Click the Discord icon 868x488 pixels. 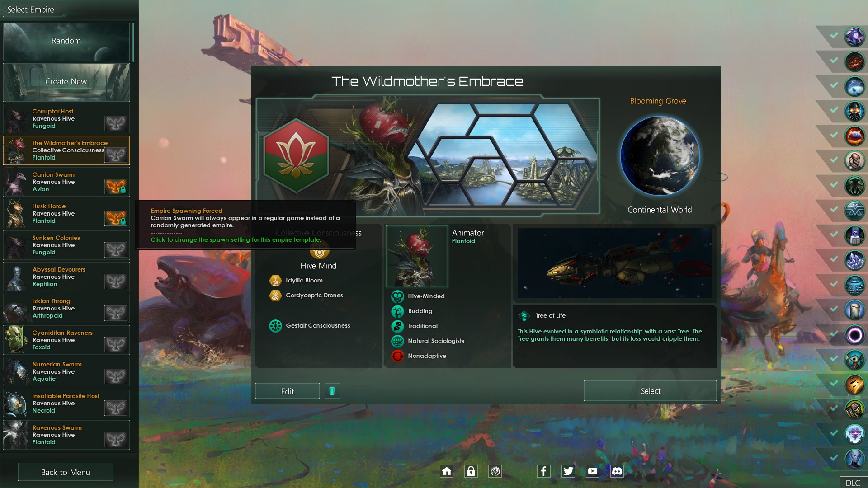click(617, 471)
